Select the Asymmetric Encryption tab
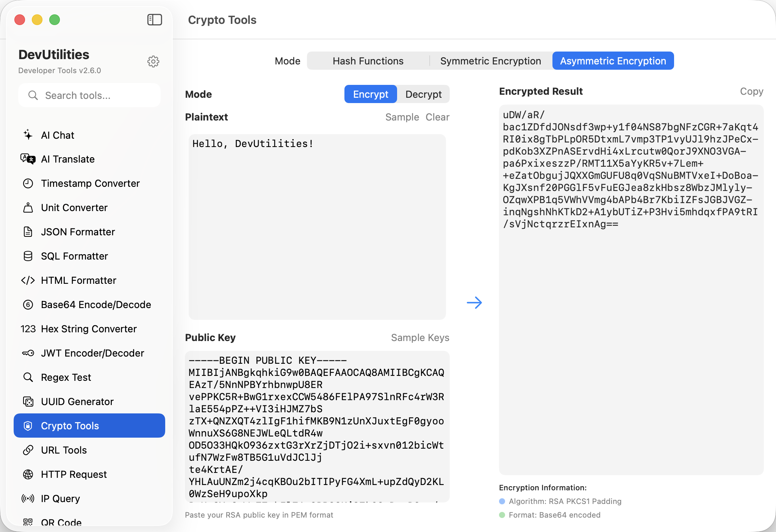 coord(613,61)
